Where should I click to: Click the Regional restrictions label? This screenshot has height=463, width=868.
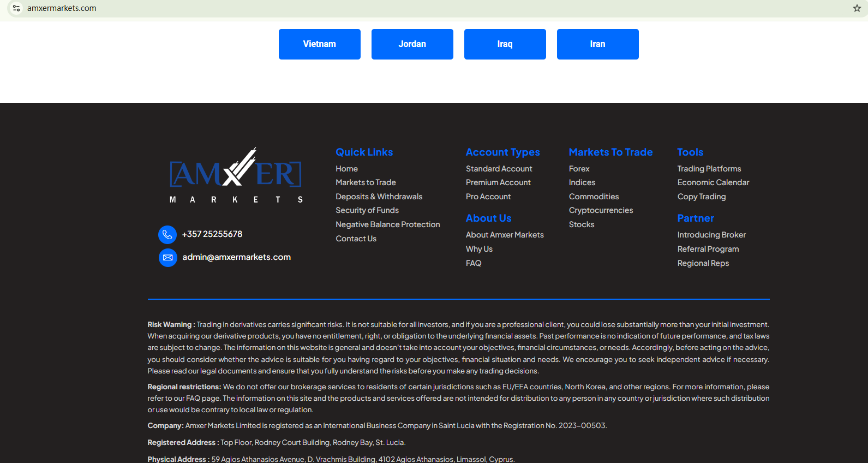[x=184, y=387]
